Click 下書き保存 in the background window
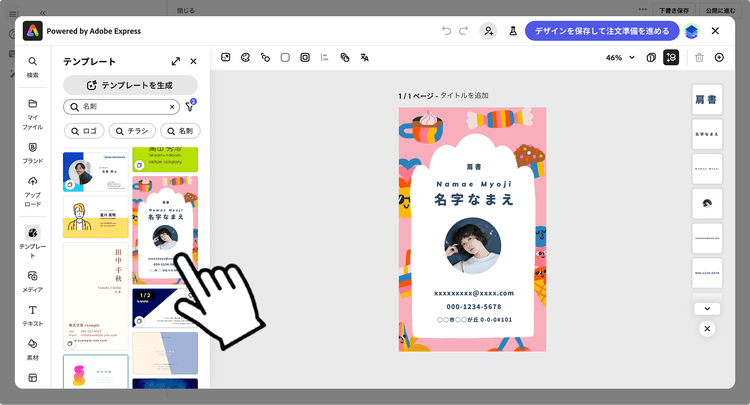This screenshot has height=405, width=750. point(673,10)
